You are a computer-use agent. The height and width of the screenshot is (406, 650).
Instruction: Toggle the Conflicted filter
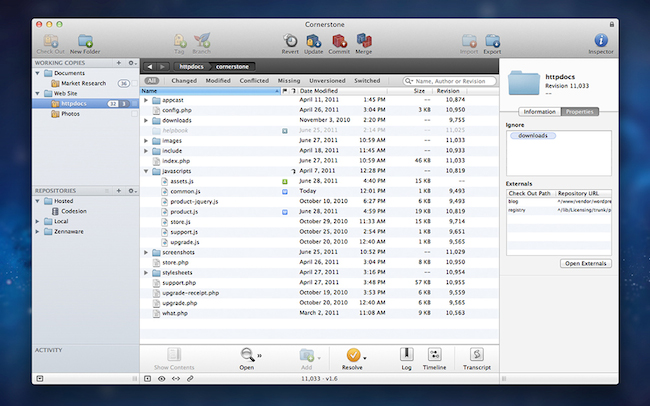[x=254, y=80]
